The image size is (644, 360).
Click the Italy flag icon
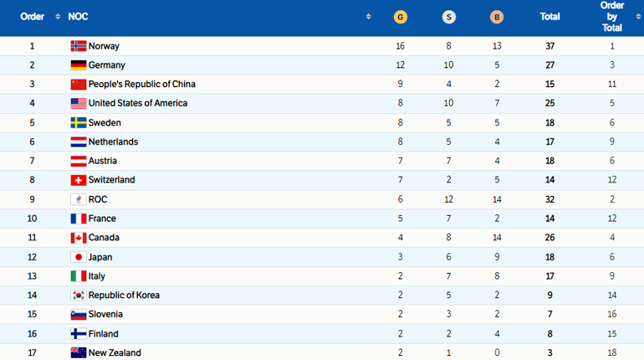79,275
